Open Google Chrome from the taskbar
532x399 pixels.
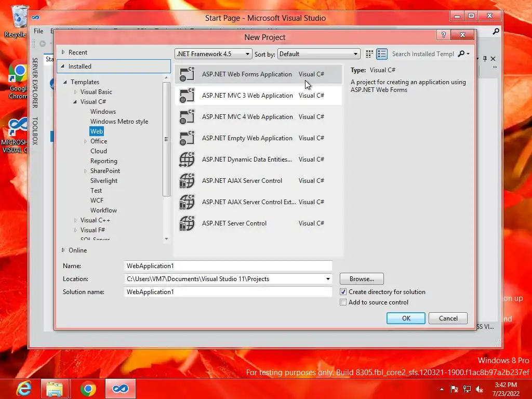[x=88, y=389]
